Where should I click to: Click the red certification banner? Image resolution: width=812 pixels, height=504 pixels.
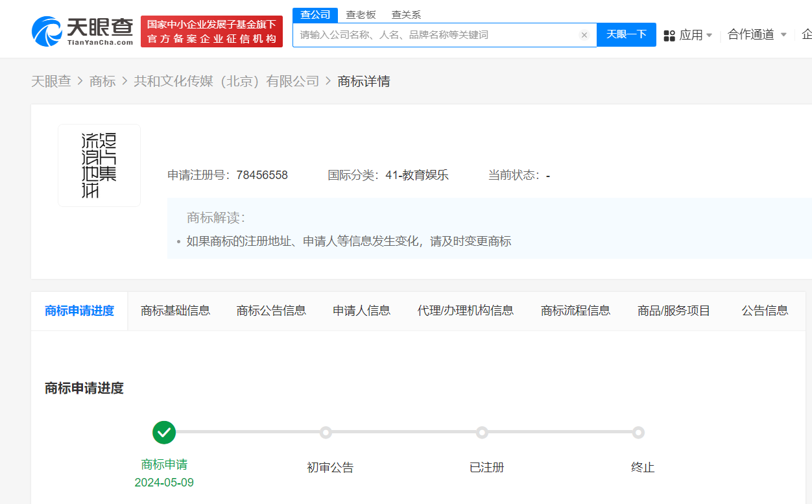211,30
